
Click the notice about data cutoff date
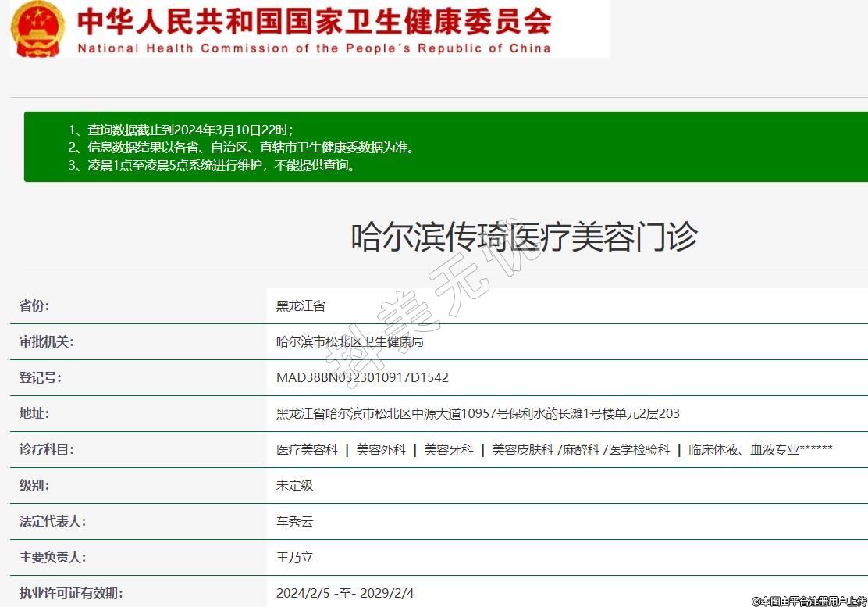tap(181, 130)
